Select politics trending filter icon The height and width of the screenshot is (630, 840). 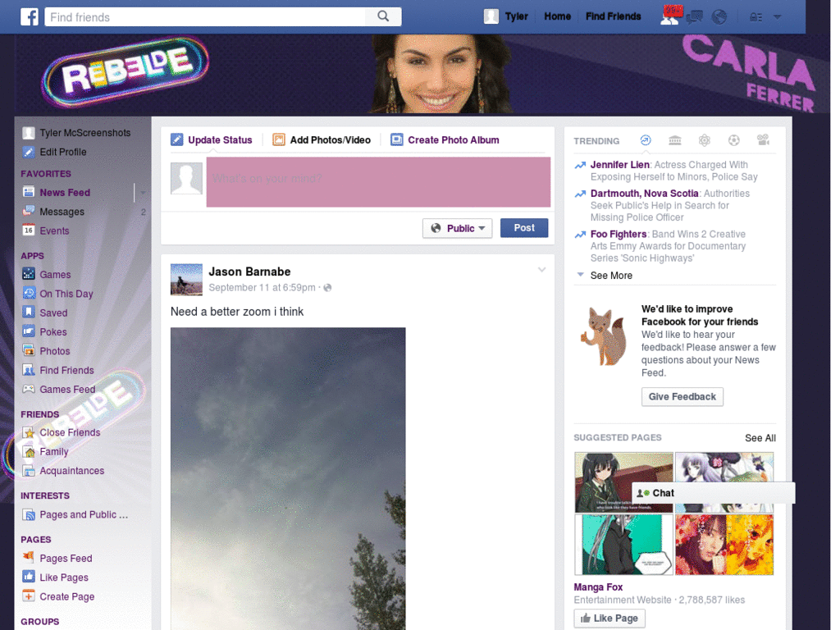pyautogui.click(x=675, y=140)
